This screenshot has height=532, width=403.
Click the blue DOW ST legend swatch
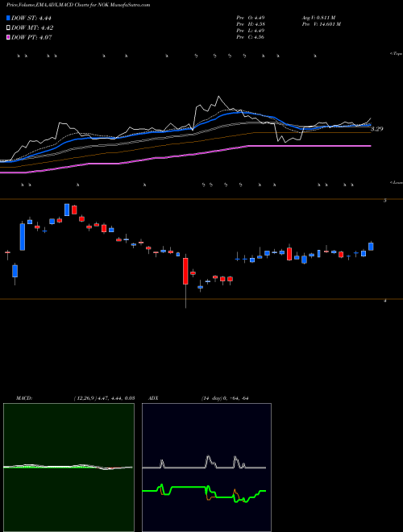(9, 18)
